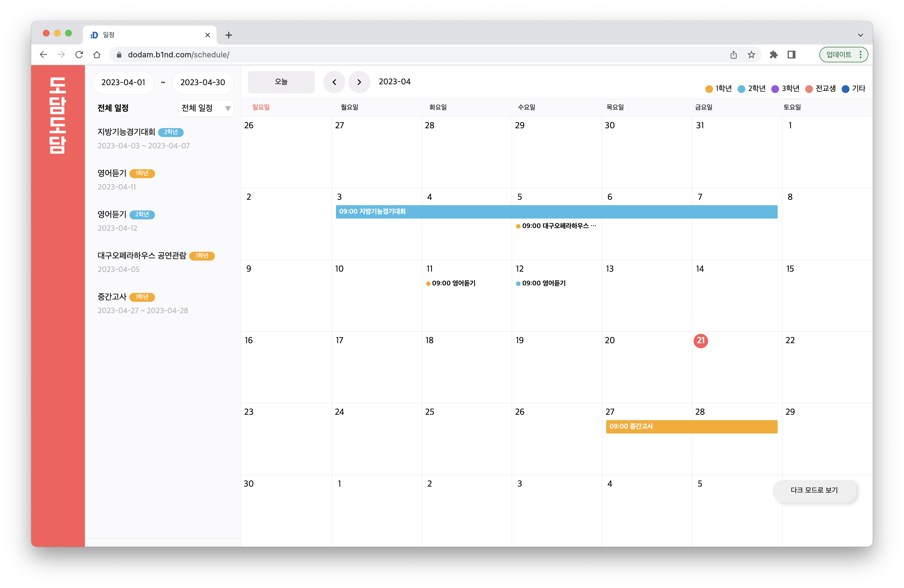
Task: Go to the previous month arrow
Action: [x=334, y=82]
